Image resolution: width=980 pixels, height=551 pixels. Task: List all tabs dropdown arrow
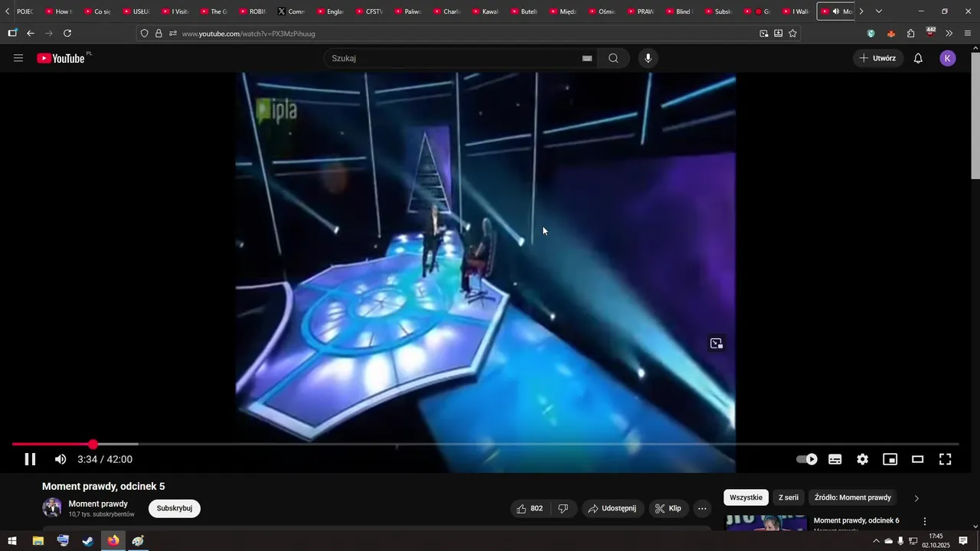[x=878, y=11]
